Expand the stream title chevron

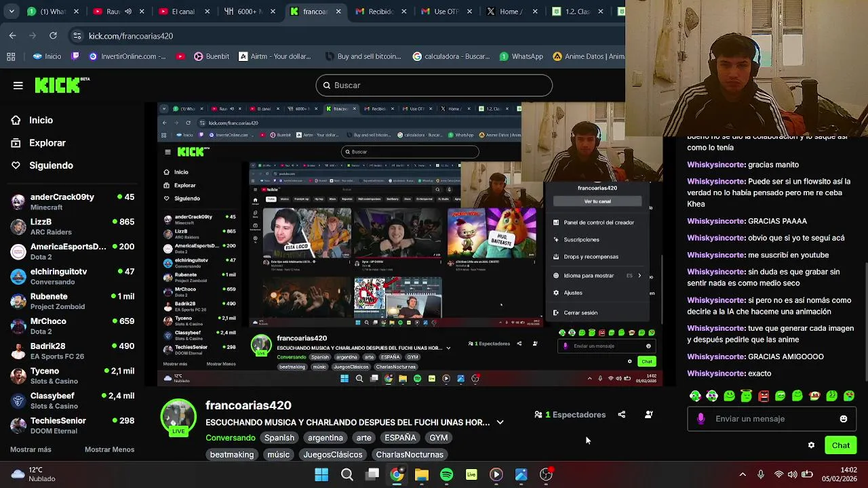point(500,422)
